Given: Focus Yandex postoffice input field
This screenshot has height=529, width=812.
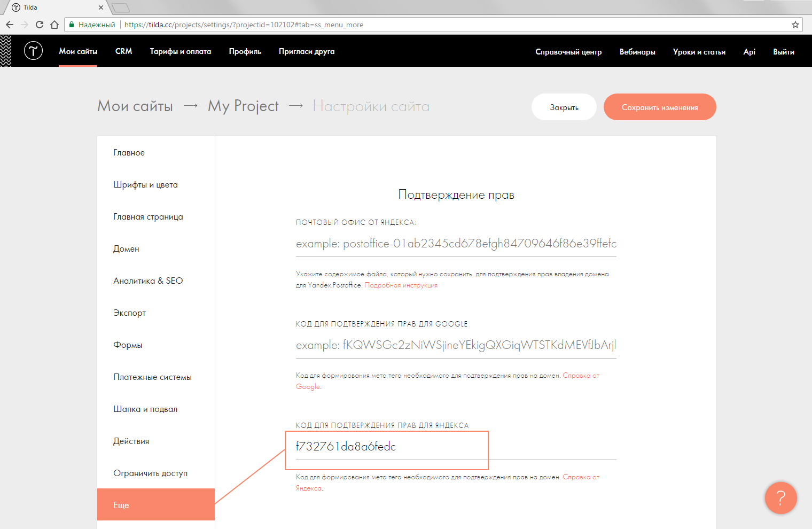Looking at the screenshot, I should point(456,244).
